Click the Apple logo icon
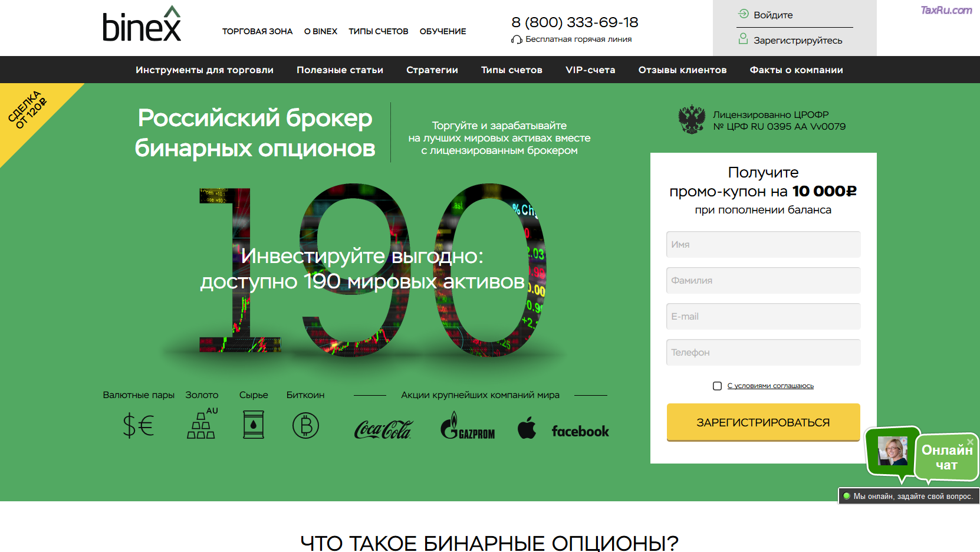Screen dimensions: 980x552 527,428
